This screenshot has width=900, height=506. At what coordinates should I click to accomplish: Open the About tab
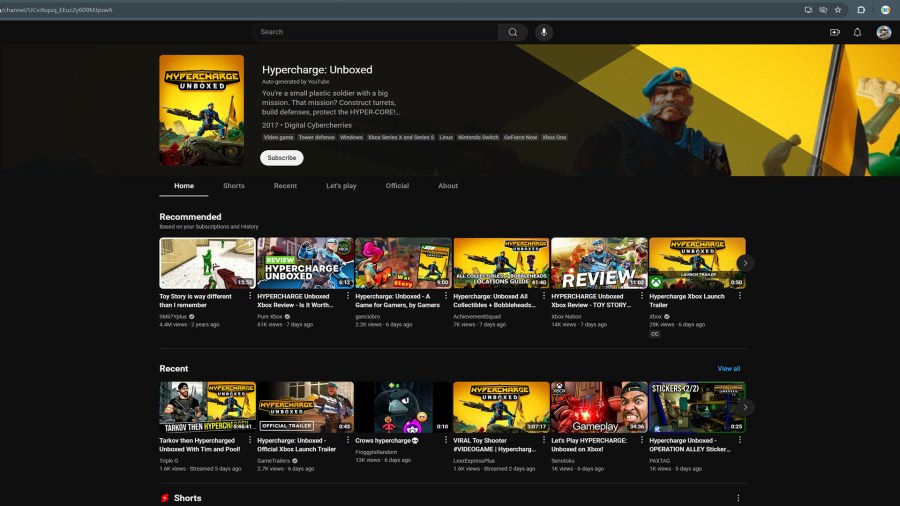click(x=448, y=186)
